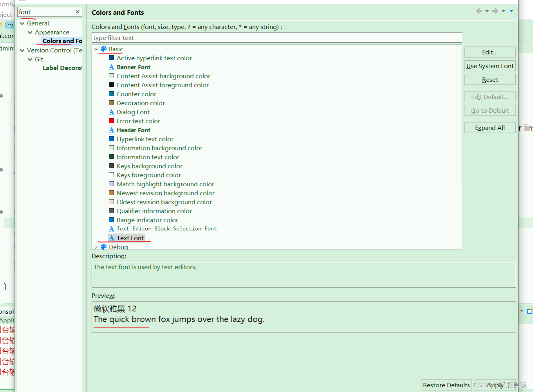Click the Expand All button
This screenshot has height=392, width=533.
tap(490, 128)
